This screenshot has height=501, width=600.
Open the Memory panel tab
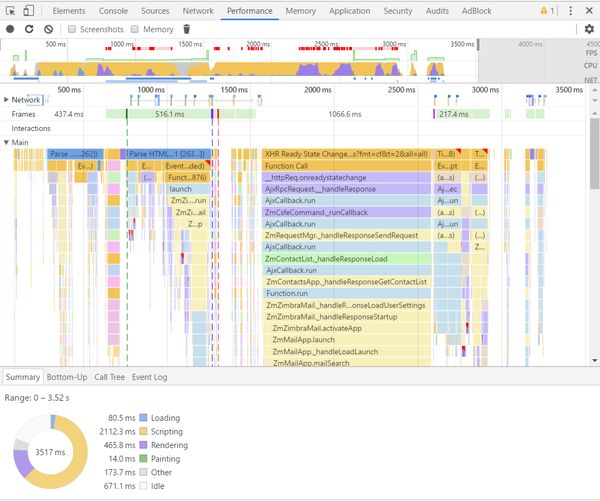(x=300, y=11)
